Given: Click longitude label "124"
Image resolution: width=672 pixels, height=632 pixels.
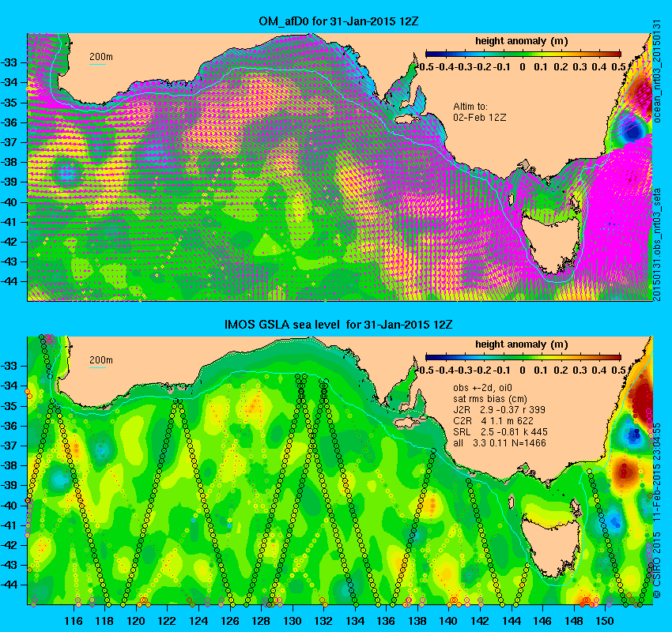Looking at the screenshot, I should pos(198,621).
